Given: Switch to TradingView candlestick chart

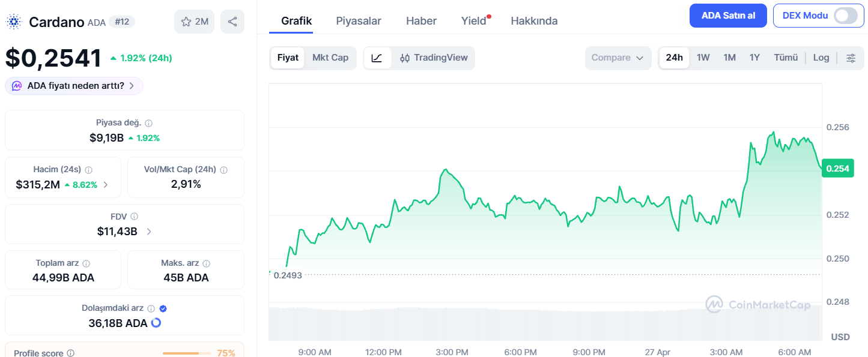Looking at the screenshot, I should click(434, 58).
